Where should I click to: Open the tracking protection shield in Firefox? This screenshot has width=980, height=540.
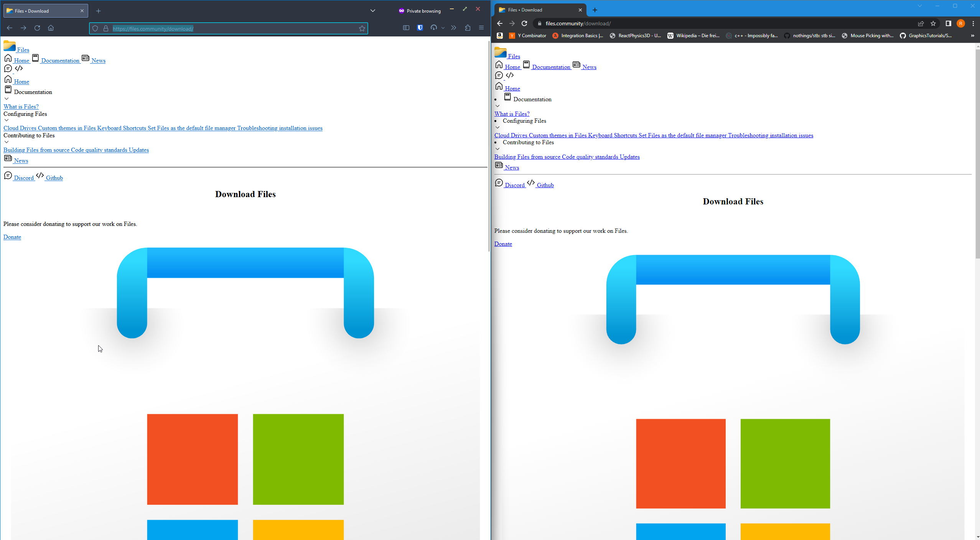click(x=95, y=28)
